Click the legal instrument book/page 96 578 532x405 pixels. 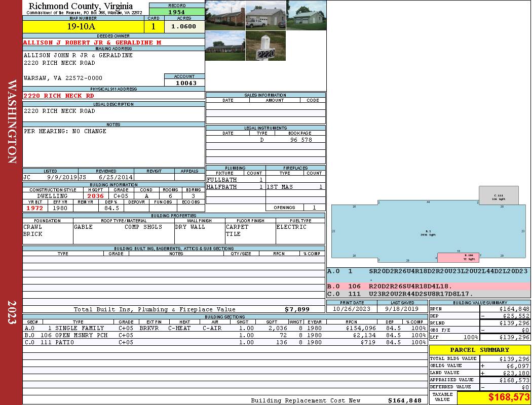300,140
